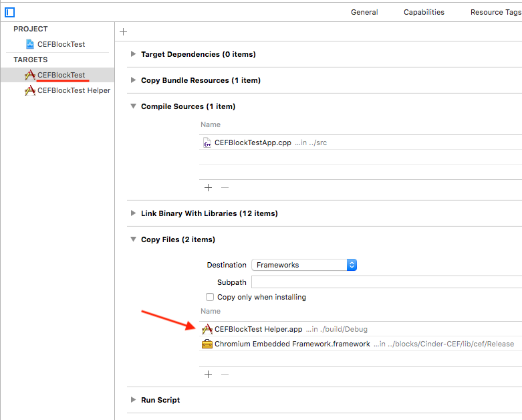Expand Copy Bundle Resources section
The height and width of the screenshot is (420, 522).
click(133, 80)
